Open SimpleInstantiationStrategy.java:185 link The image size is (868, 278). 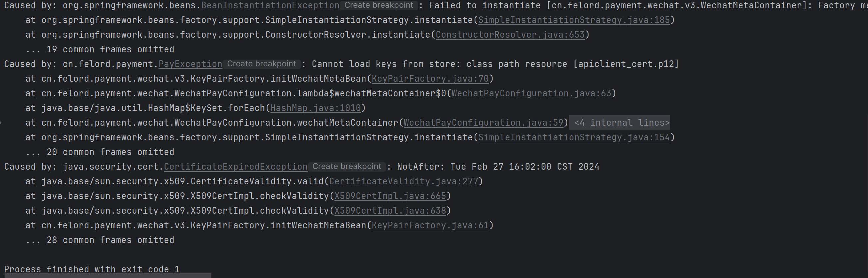click(574, 20)
